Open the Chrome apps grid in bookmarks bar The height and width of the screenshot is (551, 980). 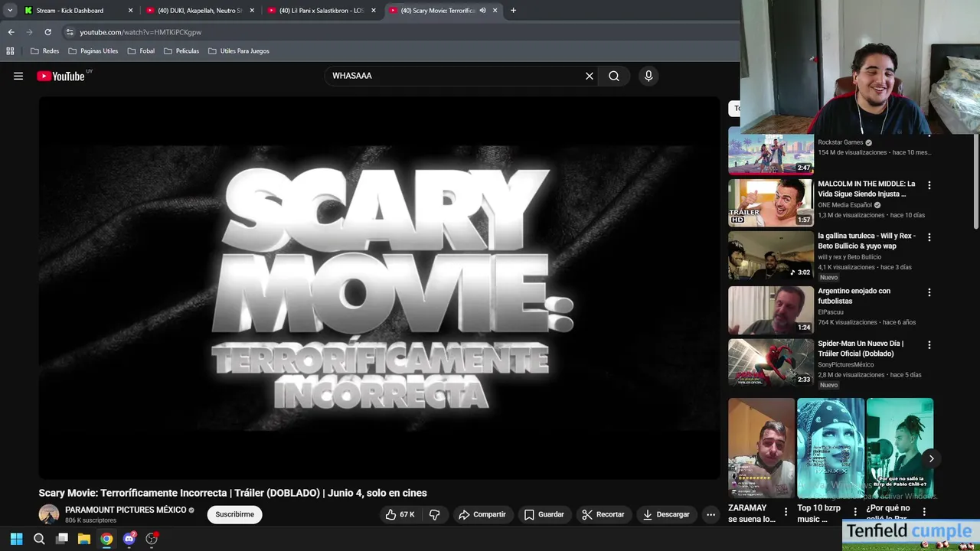(10, 51)
